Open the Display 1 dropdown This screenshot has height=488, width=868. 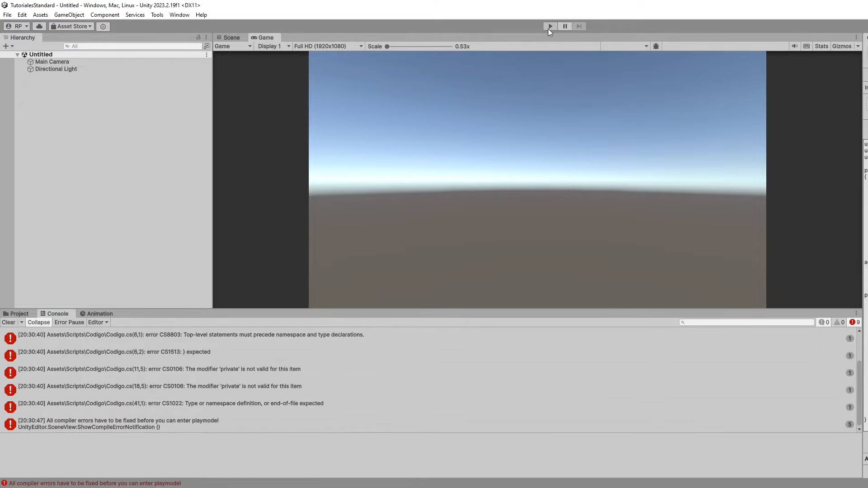(274, 46)
